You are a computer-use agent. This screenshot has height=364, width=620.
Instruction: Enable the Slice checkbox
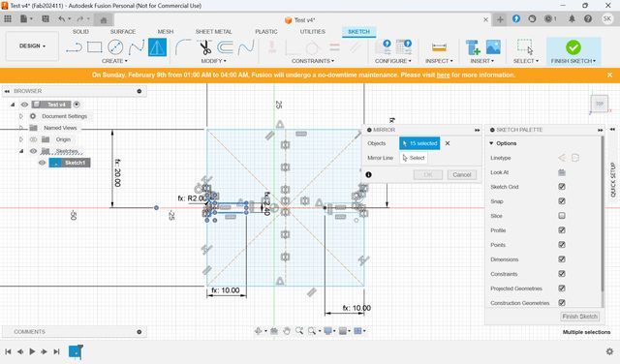pyautogui.click(x=562, y=216)
